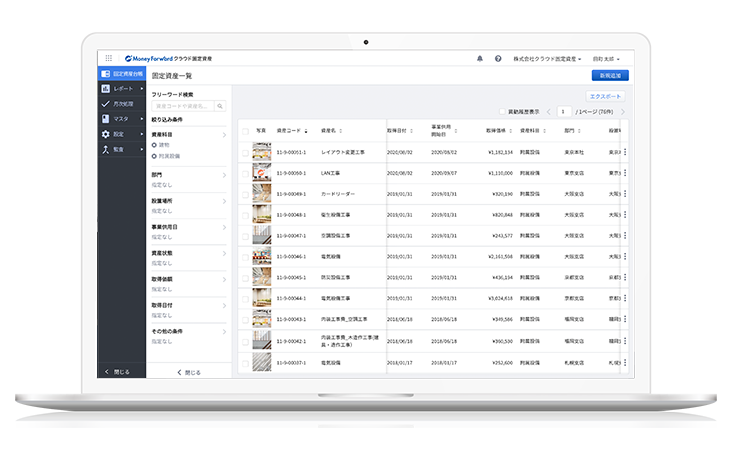732x460 pixels.
Task: Open the notifications bell
Action: click(479, 59)
